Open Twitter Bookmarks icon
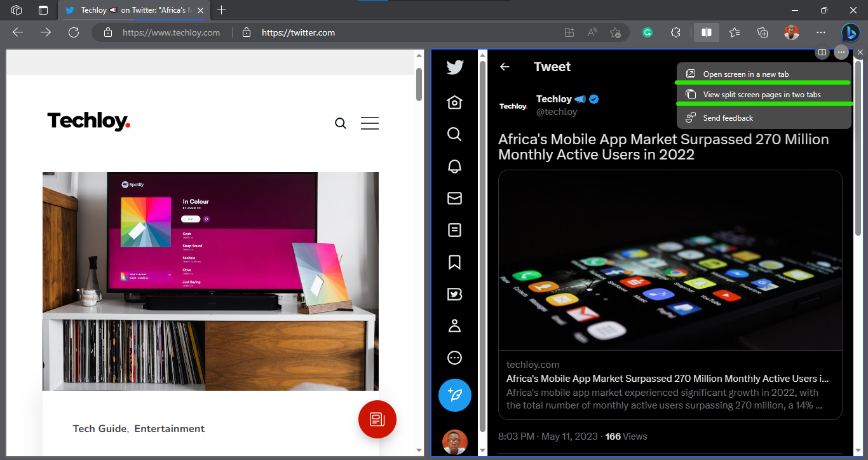Image resolution: width=868 pixels, height=460 pixels. (454, 262)
